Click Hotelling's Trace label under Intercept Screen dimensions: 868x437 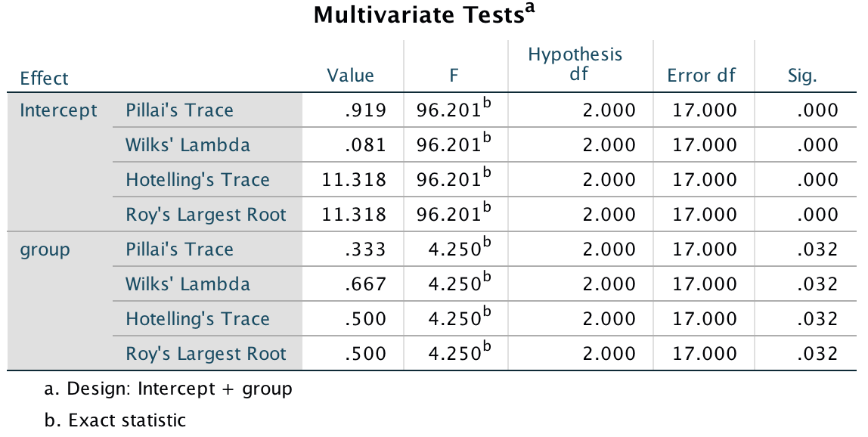click(x=197, y=180)
